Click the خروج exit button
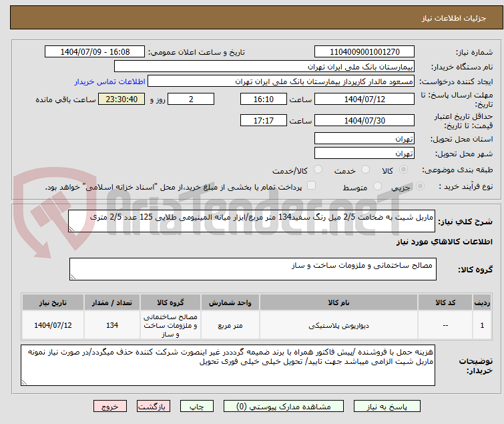This screenshot has height=424, width=504. [x=110, y=407]
